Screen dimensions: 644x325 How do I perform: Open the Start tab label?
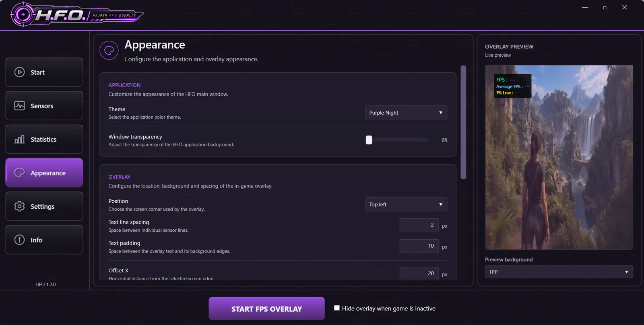coord(37,72)
